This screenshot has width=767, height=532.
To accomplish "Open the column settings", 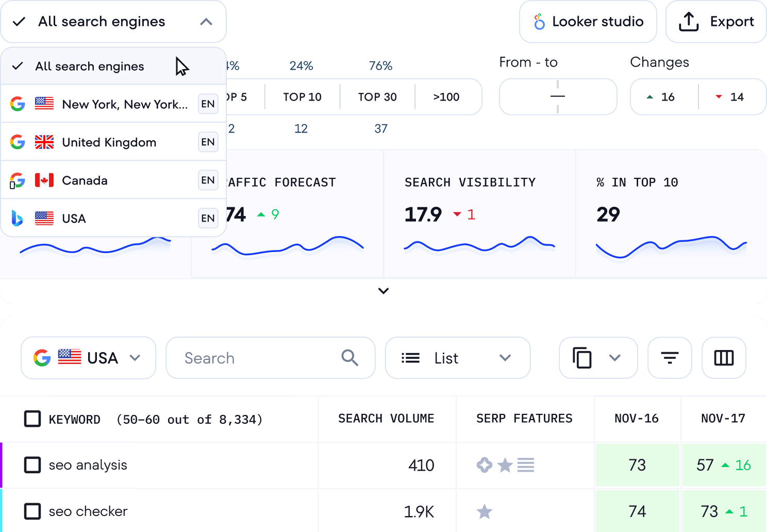I will click(x=723, y=358).
